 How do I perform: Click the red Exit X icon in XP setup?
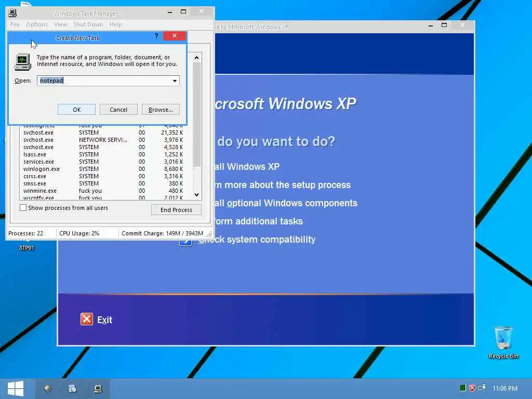coord(87,320)
